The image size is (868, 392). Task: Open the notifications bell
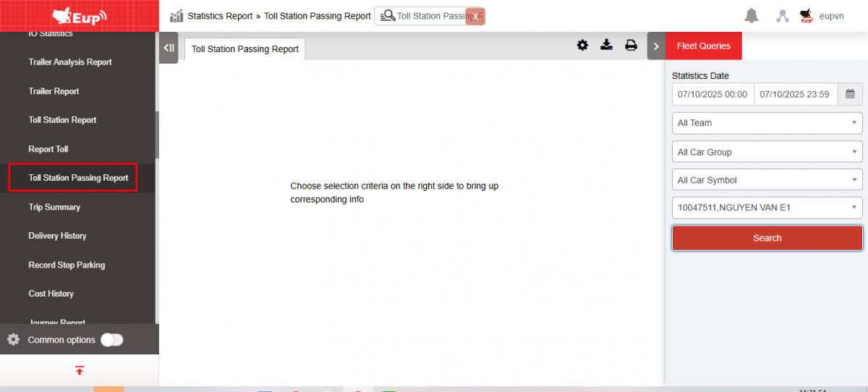[752, 16]
